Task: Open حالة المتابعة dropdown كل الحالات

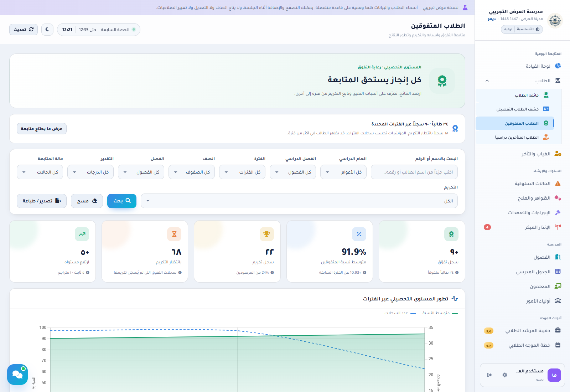Action: click(40, 172)
